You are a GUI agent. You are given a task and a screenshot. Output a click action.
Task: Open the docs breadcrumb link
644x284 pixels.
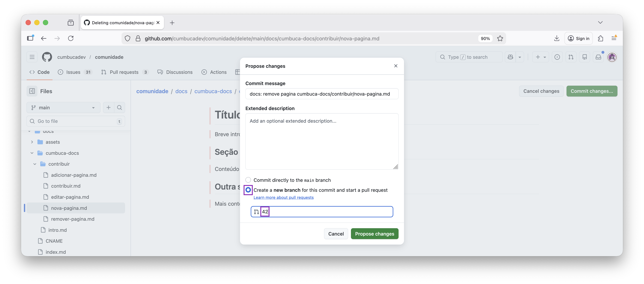click(x=181, y=91)
